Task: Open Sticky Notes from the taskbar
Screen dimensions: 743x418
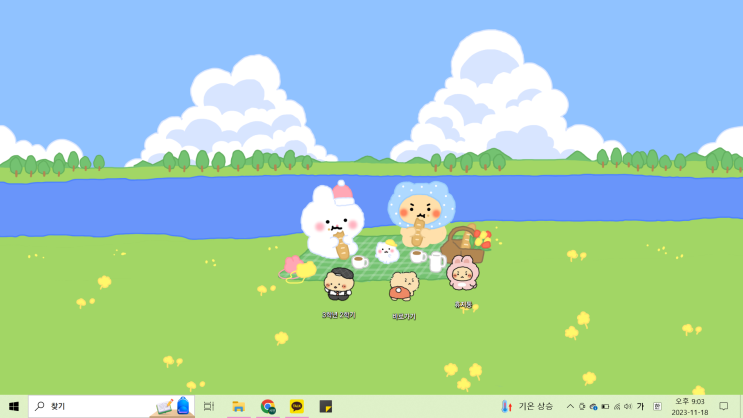Action: (x=326, y=406)
